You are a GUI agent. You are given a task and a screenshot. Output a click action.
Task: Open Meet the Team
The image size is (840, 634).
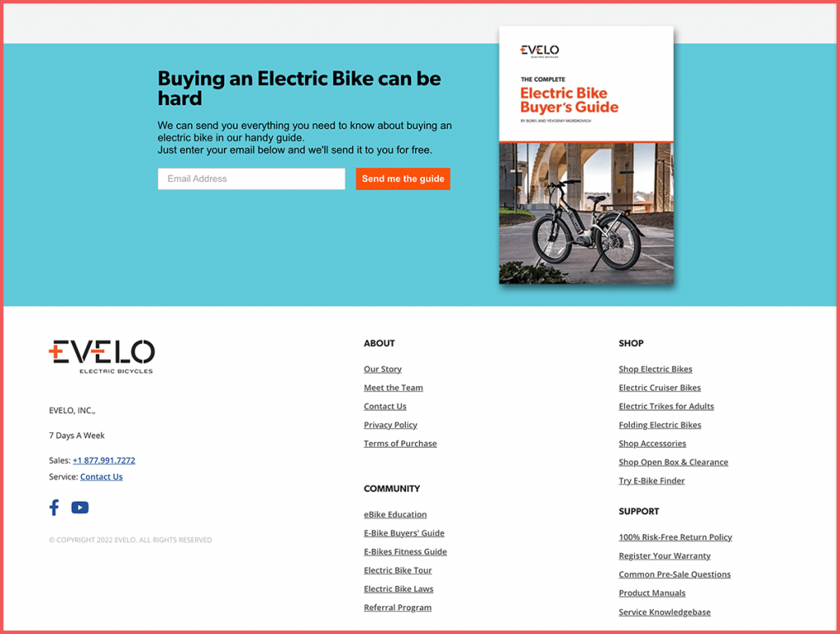click(x=393, y=387)
